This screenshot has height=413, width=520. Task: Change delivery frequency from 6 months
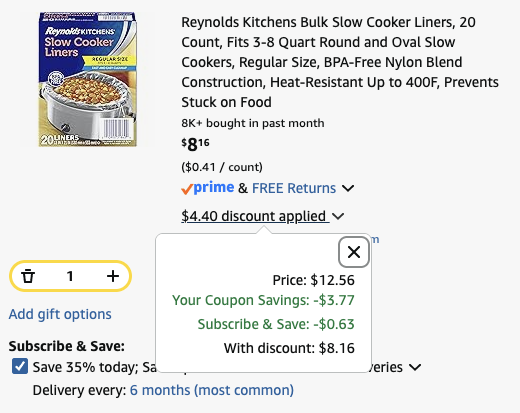coord(212,390)
